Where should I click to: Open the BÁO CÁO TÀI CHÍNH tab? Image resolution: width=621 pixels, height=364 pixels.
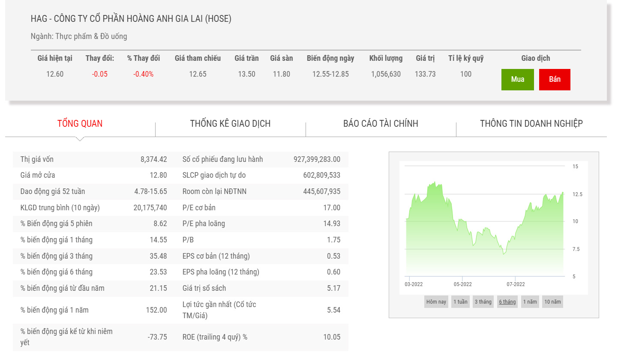[381, 124]
